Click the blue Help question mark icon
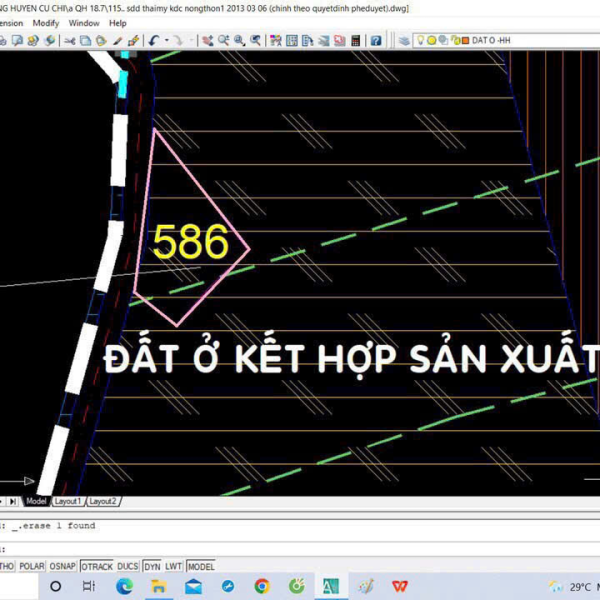This screenshot has height=600, width=600. pyautogui.click(x=376, y=40)
